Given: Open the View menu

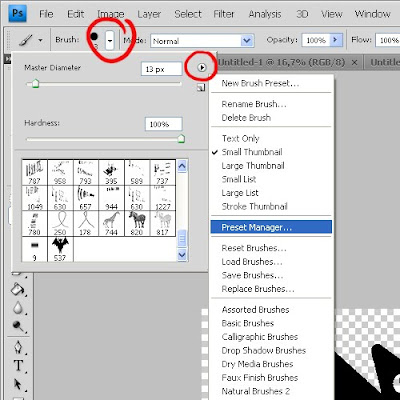Looking at the screenshot, I should click(331, 14).
